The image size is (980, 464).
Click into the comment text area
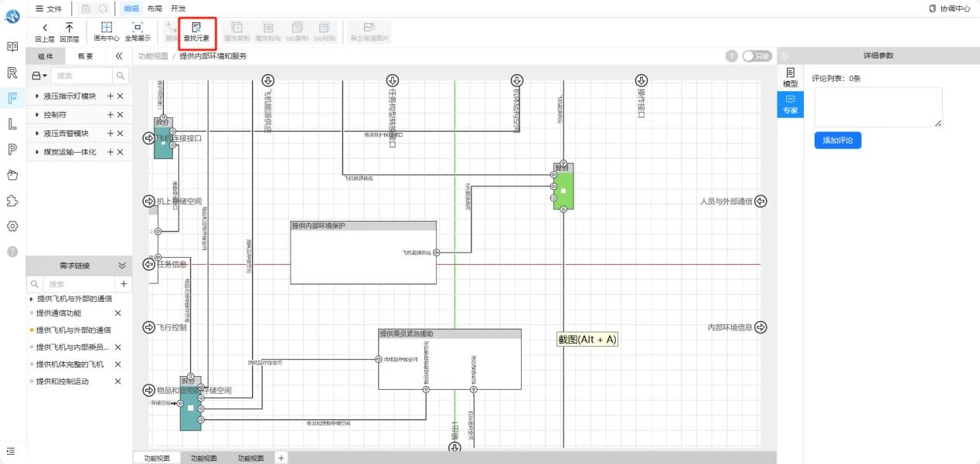point(878,107)
